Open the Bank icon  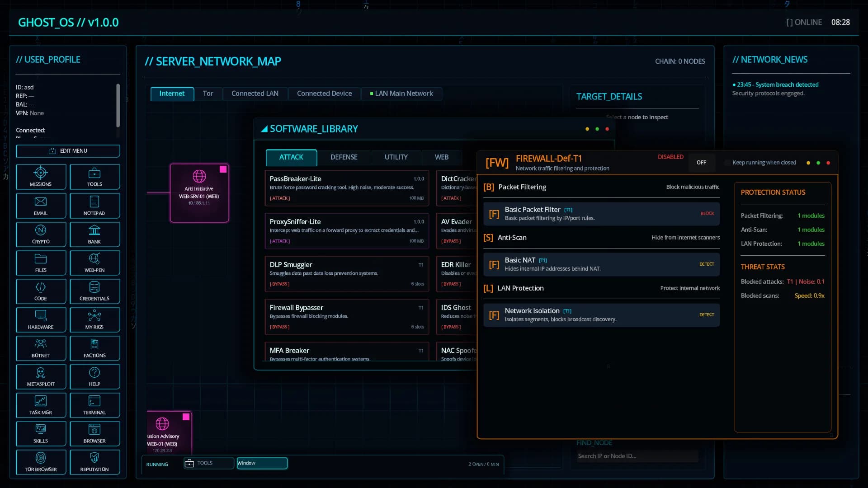[94, 234]
